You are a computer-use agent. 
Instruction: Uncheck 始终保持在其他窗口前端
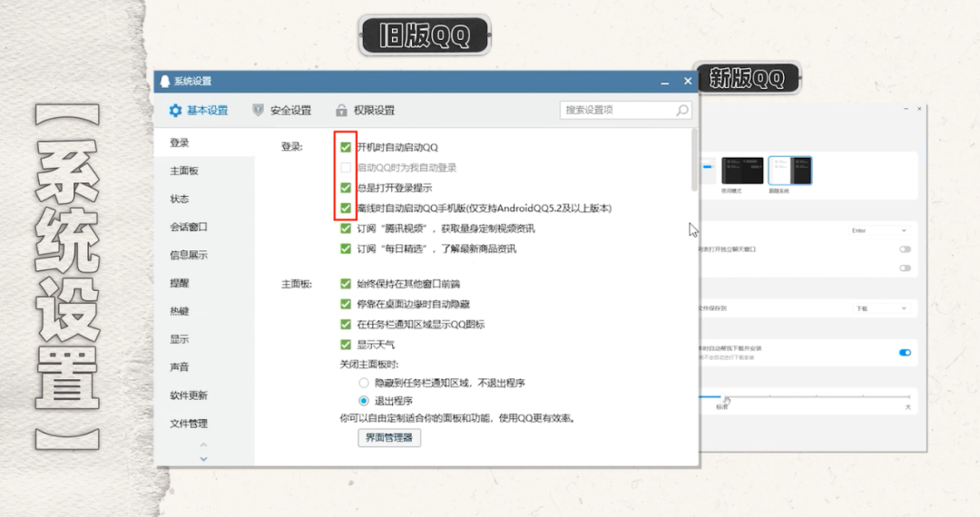click(346, 284)
